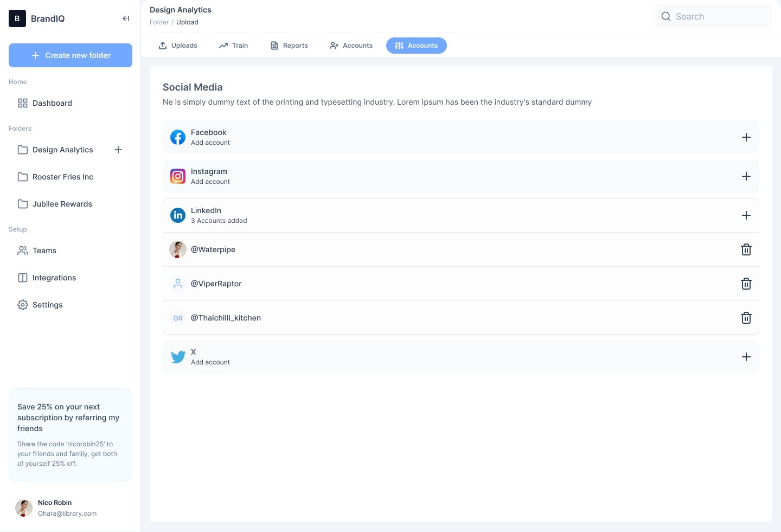Screen dimensions: 781x532
Task: Click the X Twitter bird icon
Action: 178,357
